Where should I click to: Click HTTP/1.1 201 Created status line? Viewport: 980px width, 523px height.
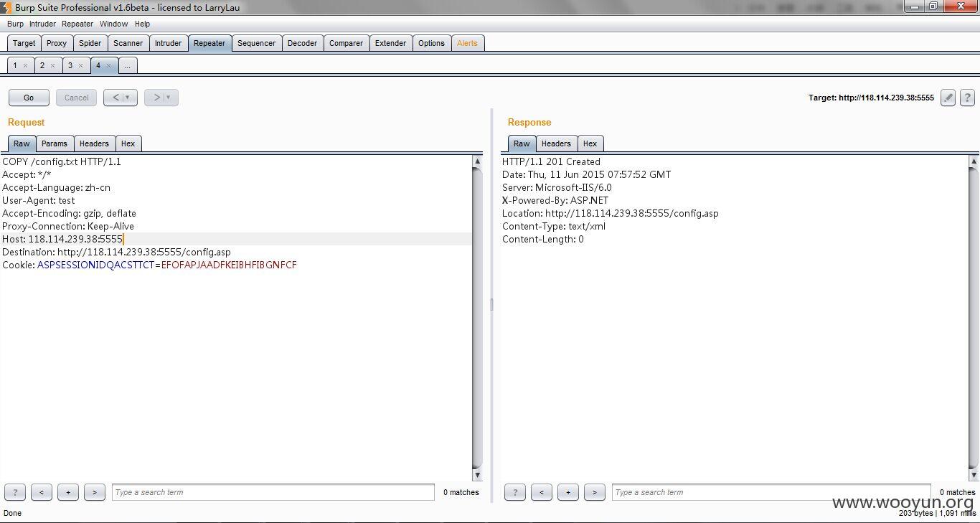coord(551,161)
